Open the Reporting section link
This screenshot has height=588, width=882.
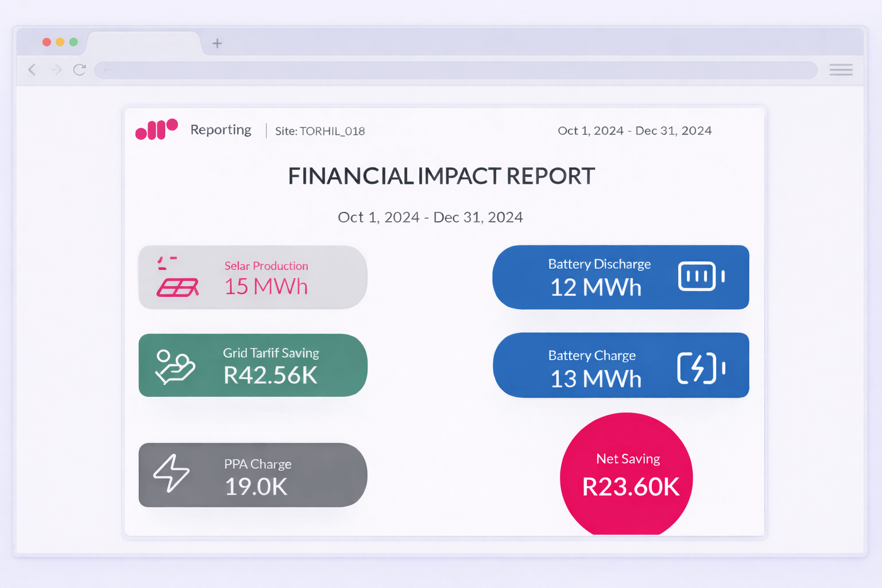(x=220, y=130)
